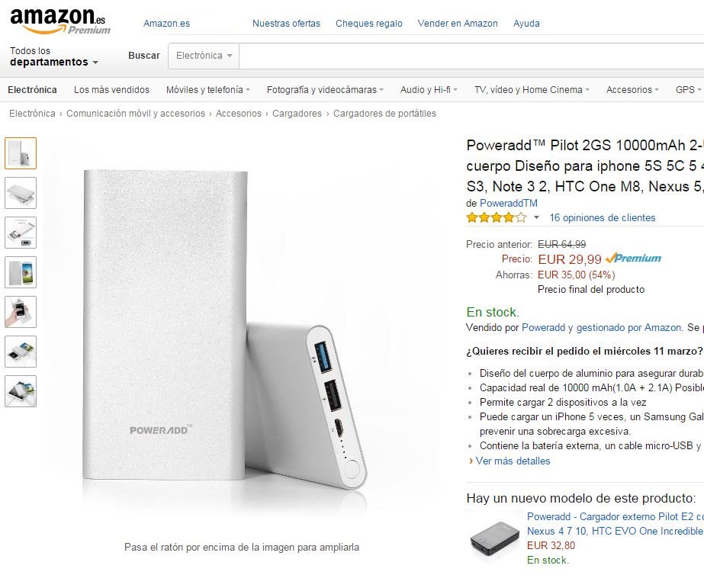This screenshot has height=588, width=704.
Task: Click the star rating icons
Action: click(496, 218)
